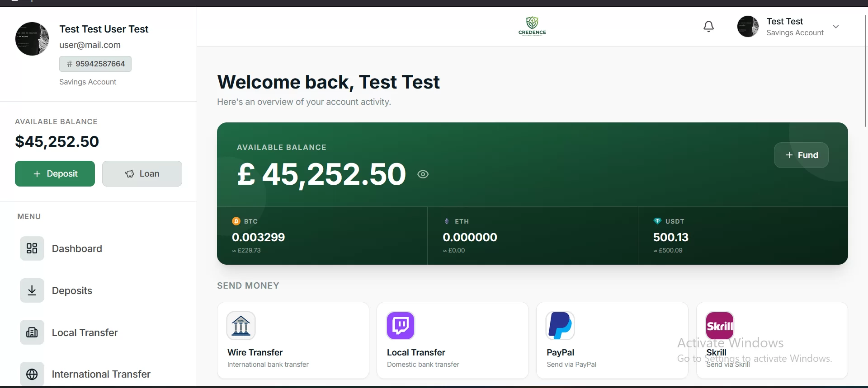Open the Wire Transfer card
The height and width of the screenshot is (388, 868).
click(x=293, y=340)
